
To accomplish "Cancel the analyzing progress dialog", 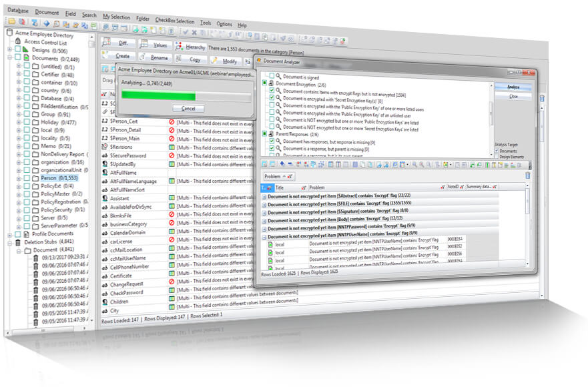I will coord(188,108).
